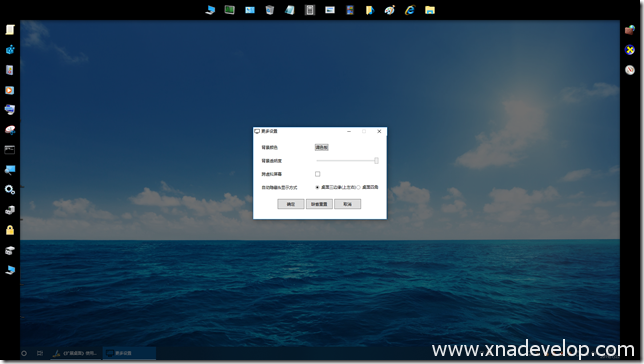The image size is (644, 364).
Task: Minimize the settings dialog window
Action: tap(349, 131)
